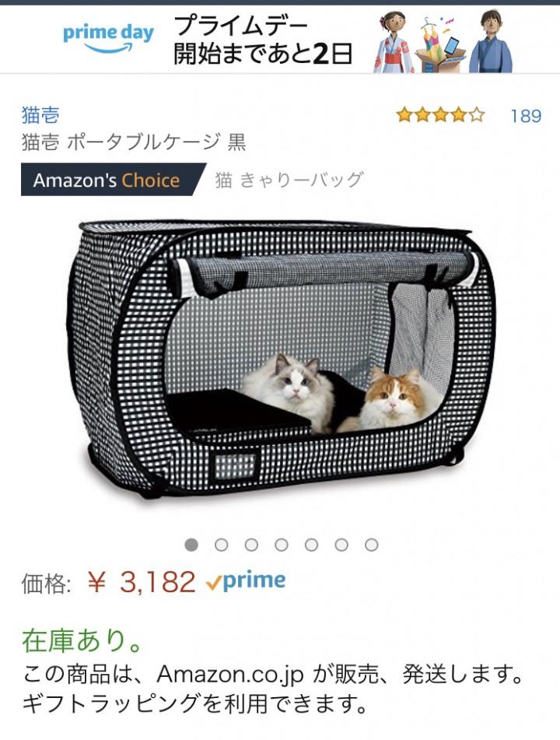This screenshot has height=740, width=560.
Task: Select the seventh image carousel dot
Action: (x=372, y=545)
